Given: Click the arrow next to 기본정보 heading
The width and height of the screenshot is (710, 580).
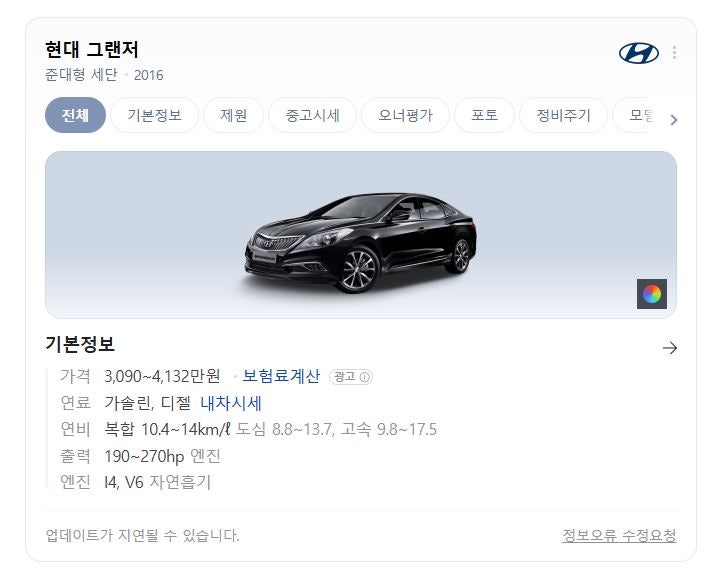Looking at the screenshot, I should [x=670, y=348].
